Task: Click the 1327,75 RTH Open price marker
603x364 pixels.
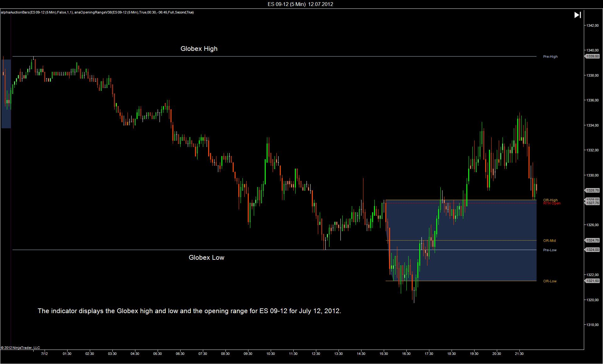Action: click(x=592, y=203)
